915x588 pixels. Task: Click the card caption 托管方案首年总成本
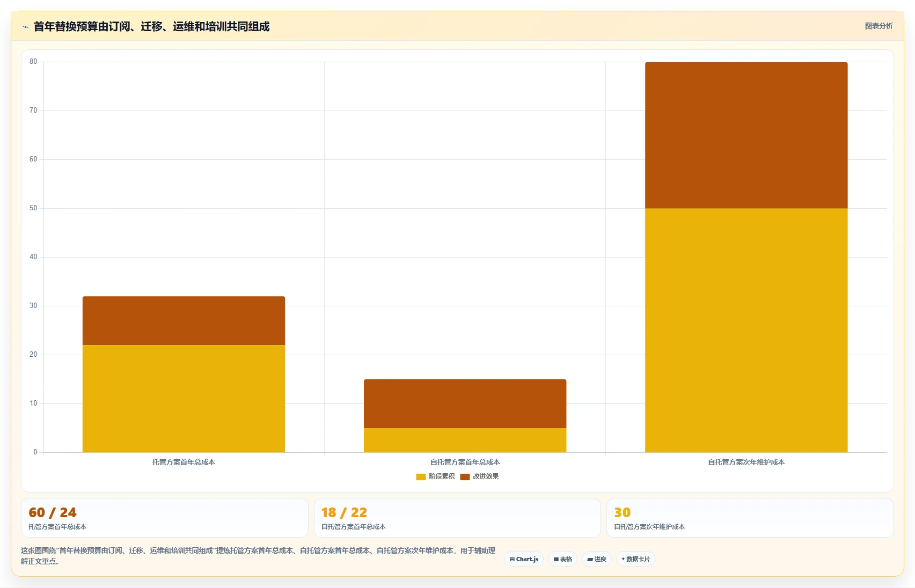pyautogui.click(x=57, y=527)
